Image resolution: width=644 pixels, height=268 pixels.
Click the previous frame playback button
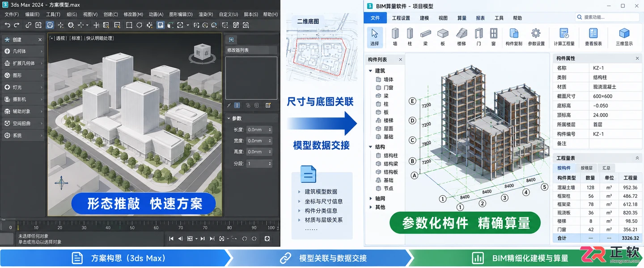(181, 239)
